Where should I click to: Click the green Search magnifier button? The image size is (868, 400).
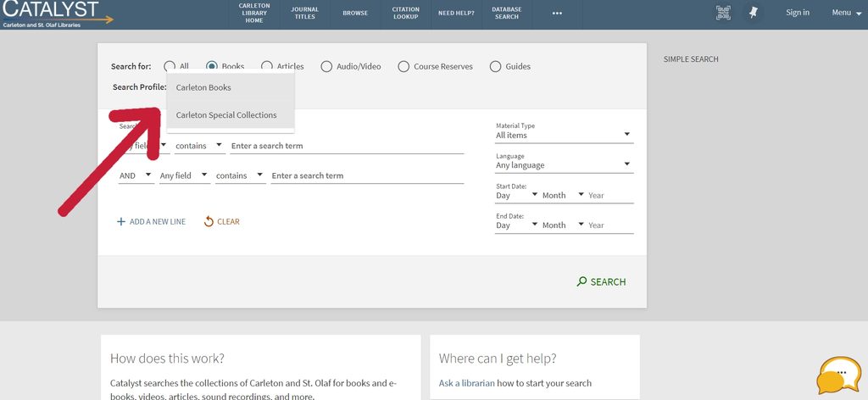[601, 281]
